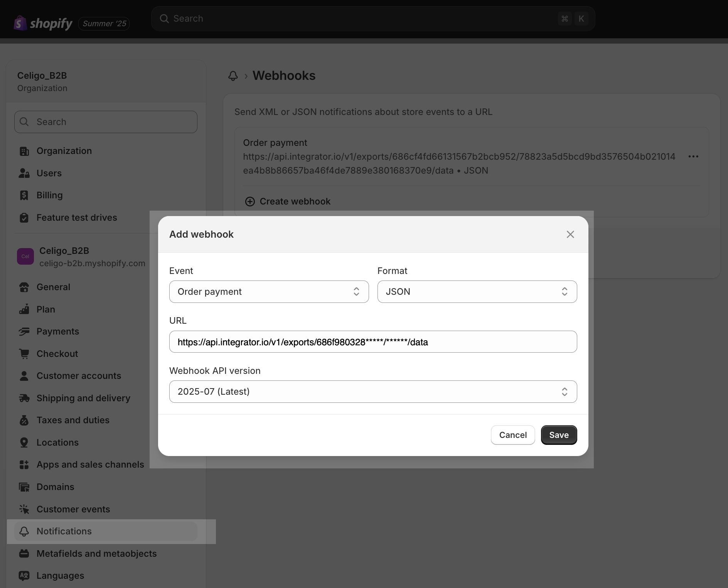Image resolution: width=728 pixels, height=588 pixels.
Task: Click the Billing receipt icon
Action: coord(24,196)
